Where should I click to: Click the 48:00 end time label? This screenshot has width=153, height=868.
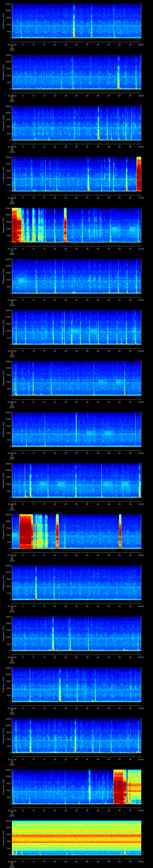[x=141, y=555]
